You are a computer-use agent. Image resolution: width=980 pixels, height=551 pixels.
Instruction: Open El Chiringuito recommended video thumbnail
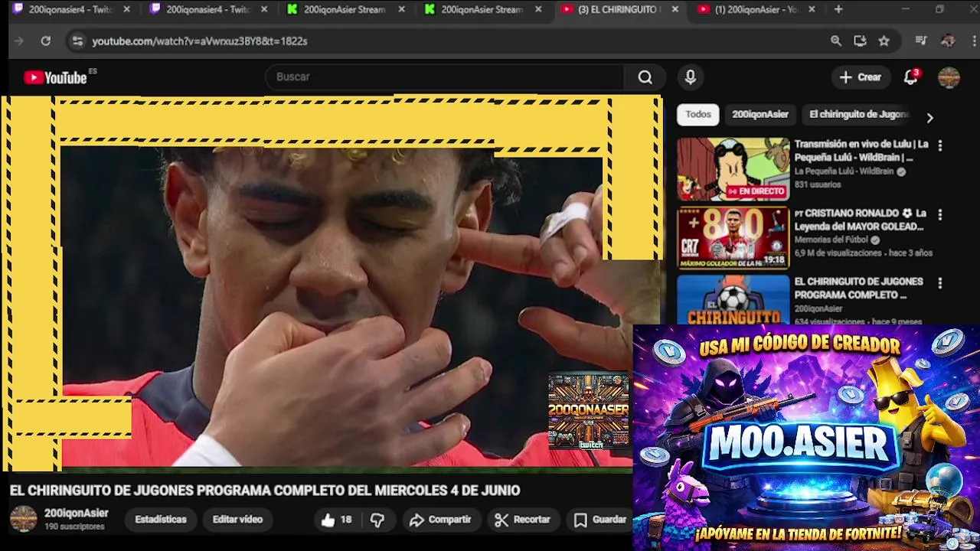(733, 300)
